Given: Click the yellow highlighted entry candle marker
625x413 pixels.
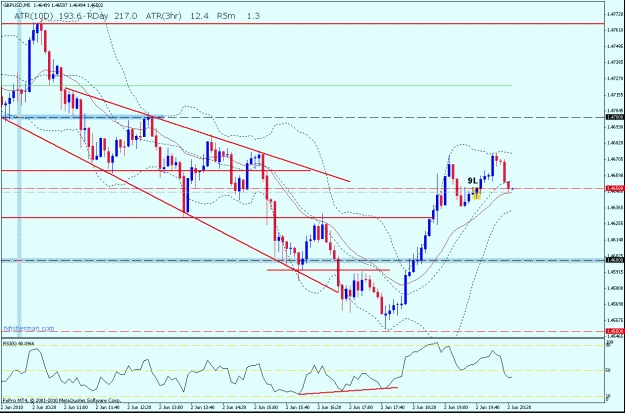Looking at the screenshot, I should (x=476, y=193).
